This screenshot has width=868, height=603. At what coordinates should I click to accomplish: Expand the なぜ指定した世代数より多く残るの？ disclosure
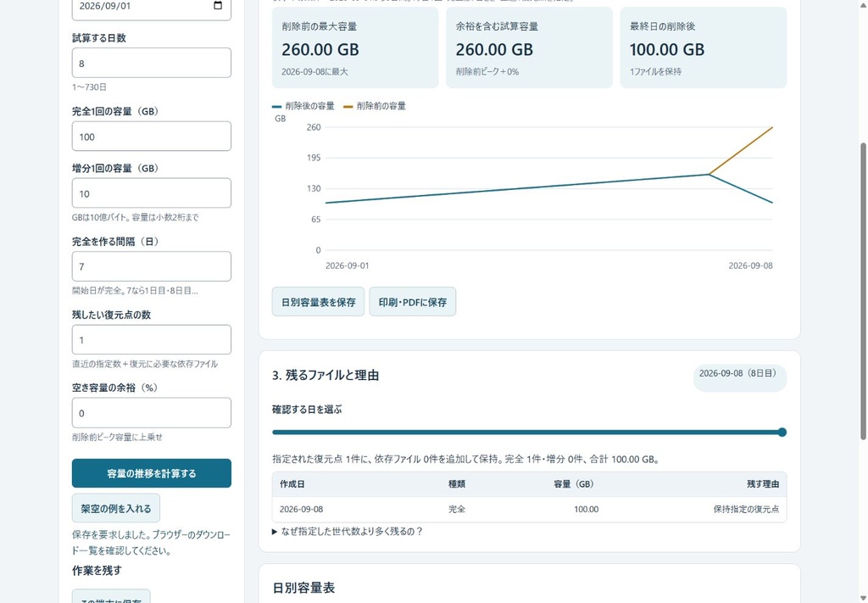[347, 532]
